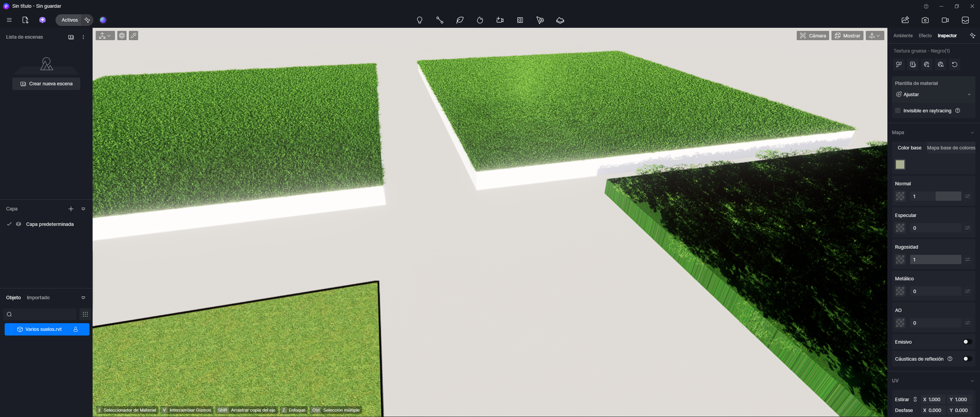This screenshot has height=417, width=980.
Task: Enable Invisible en raytracing checkbox
Action: [898, 111]
